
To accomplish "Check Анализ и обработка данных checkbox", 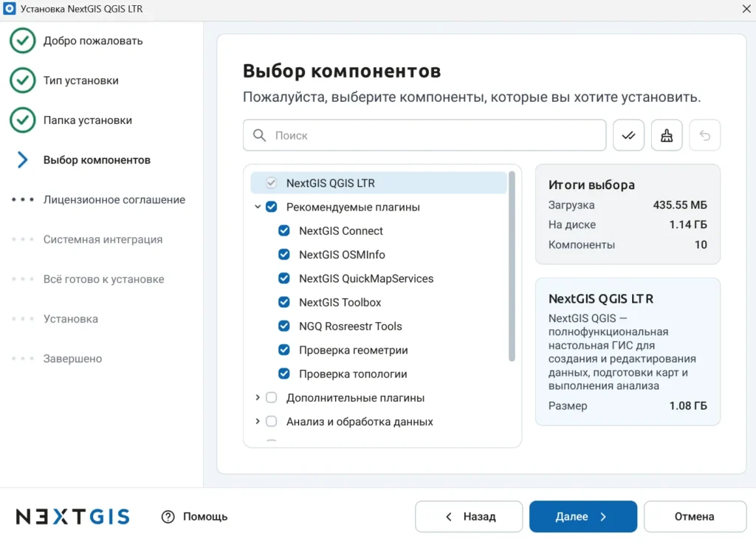I will tap(272, 422).
